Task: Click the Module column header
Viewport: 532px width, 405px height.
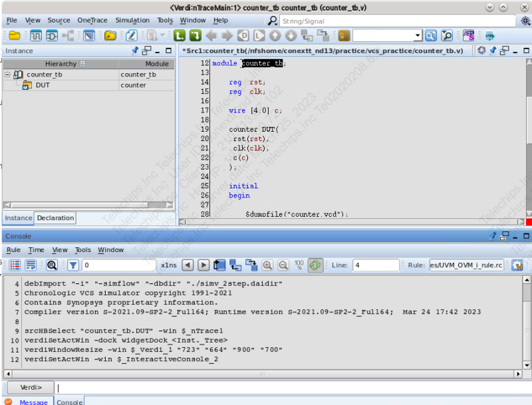Action: coord(146,64)
